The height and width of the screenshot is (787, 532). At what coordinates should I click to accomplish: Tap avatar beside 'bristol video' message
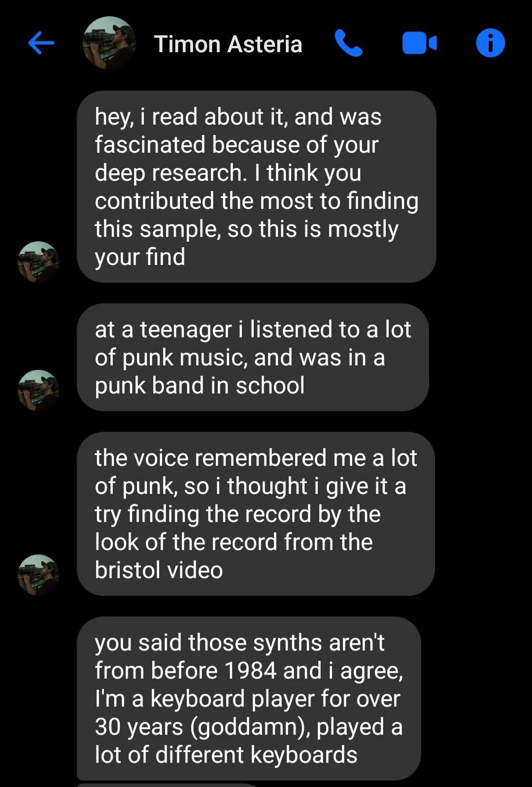(x=38, y=575)
